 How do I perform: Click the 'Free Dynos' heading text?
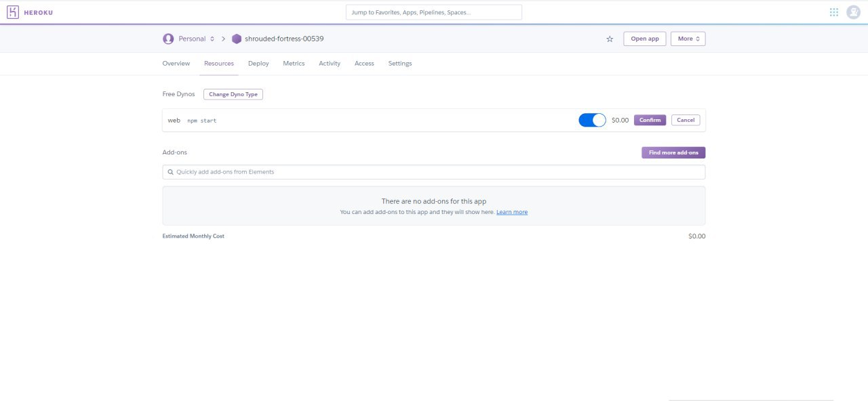point(178,94)
